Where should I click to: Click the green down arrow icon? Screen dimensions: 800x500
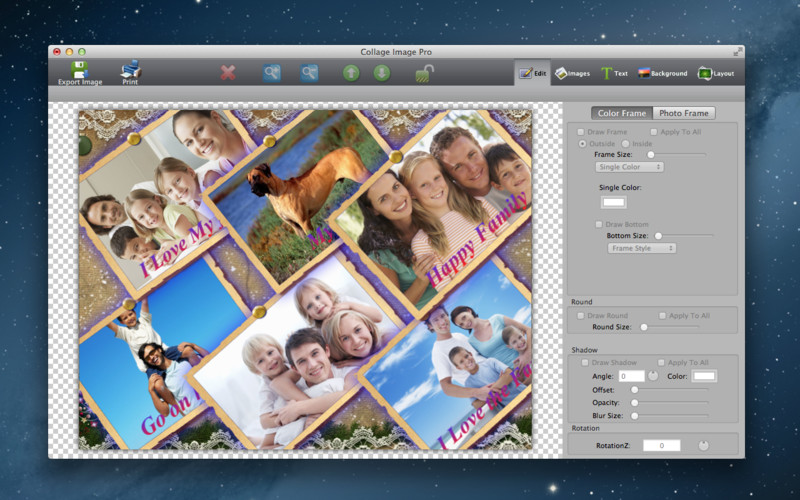pos(381,72)
